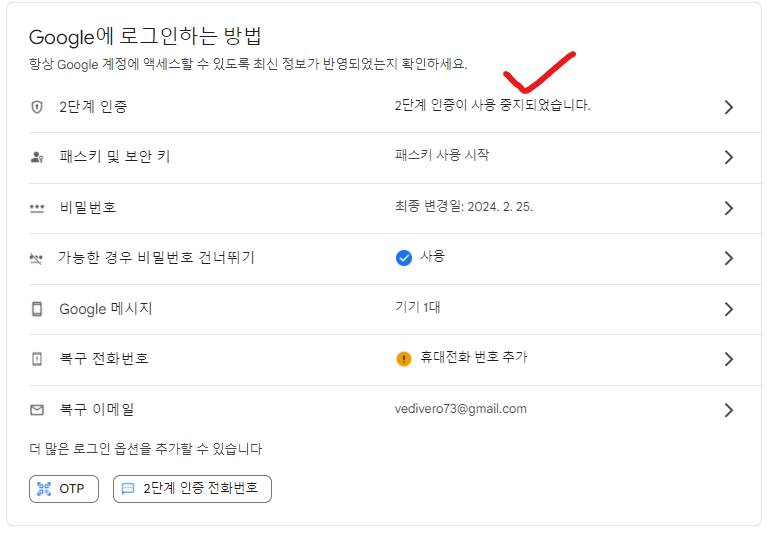This screenshot has width=775, height=535.
Task: Click the 패스키 사용 시작 text
Action: 442,155
